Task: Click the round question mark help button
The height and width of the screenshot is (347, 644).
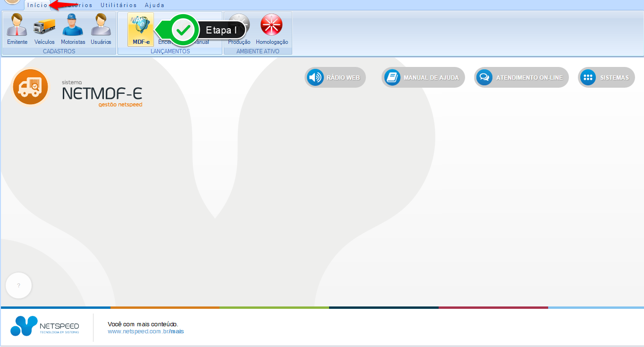Action: coord(18,286)
